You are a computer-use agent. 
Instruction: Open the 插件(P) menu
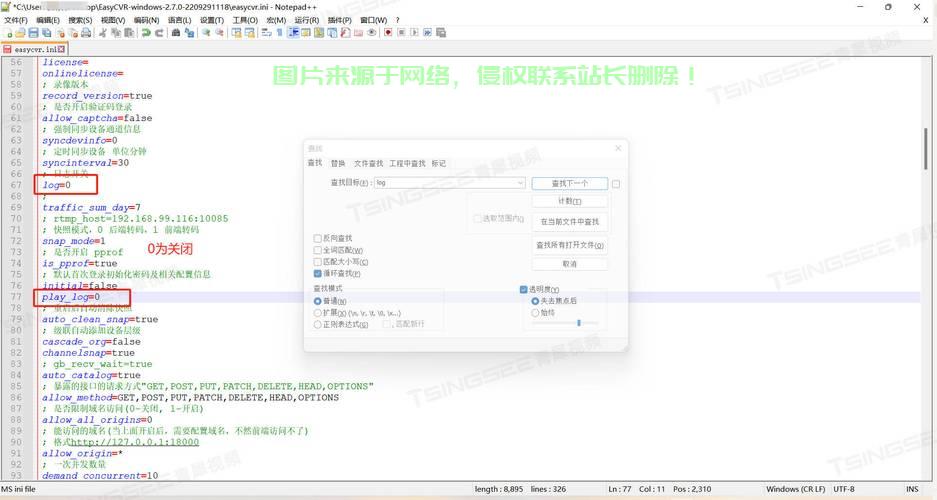point(339,20)
